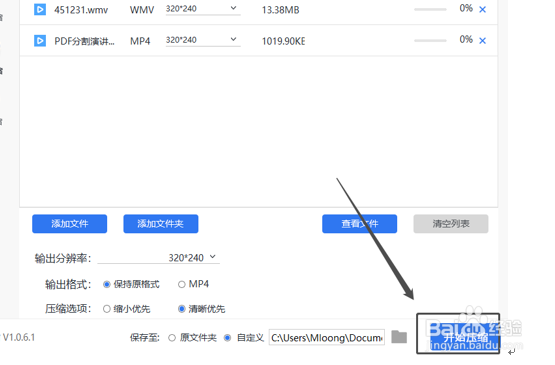Click the WMV format cell
The image size is (555, 365).
click(x=142, y=10)
